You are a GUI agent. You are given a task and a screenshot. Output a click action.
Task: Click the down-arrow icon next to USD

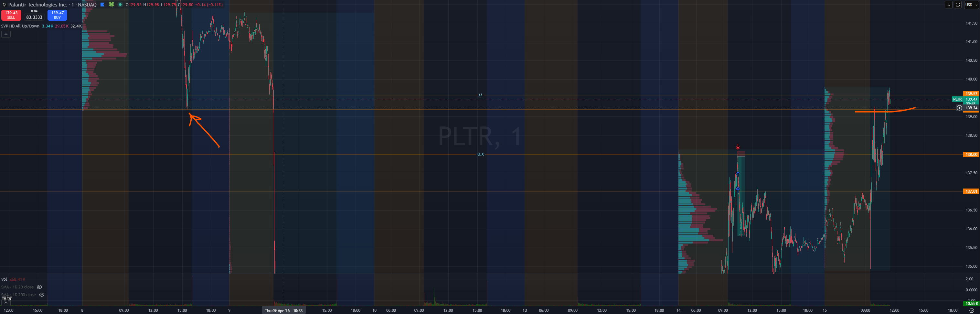948,5
